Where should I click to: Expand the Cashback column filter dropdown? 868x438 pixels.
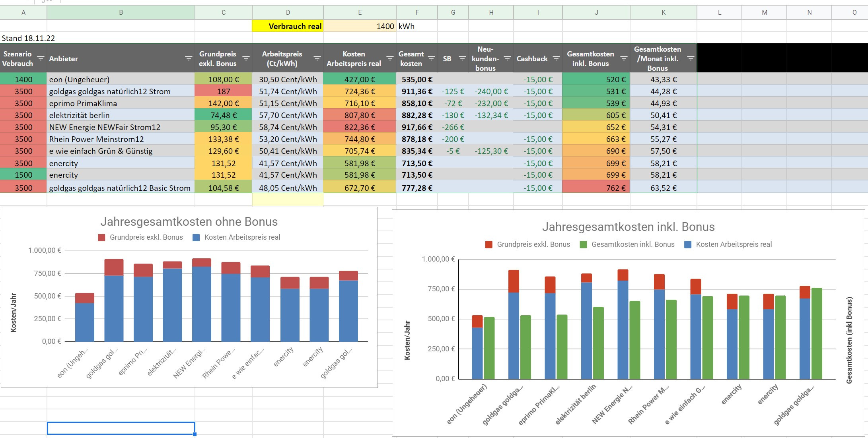556,58
